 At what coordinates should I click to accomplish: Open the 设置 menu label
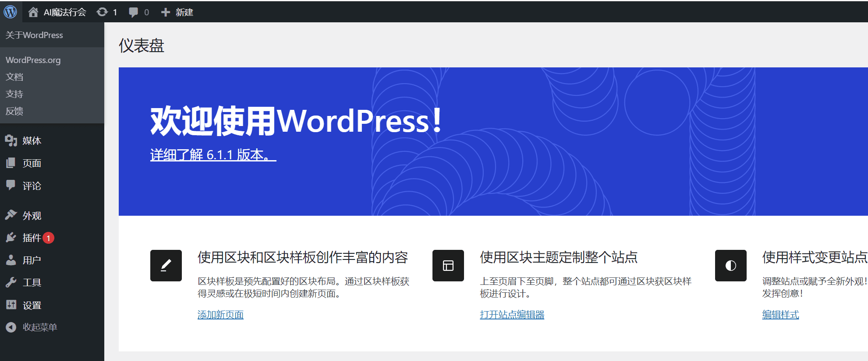pyautogui.click(x=32, y=305)
